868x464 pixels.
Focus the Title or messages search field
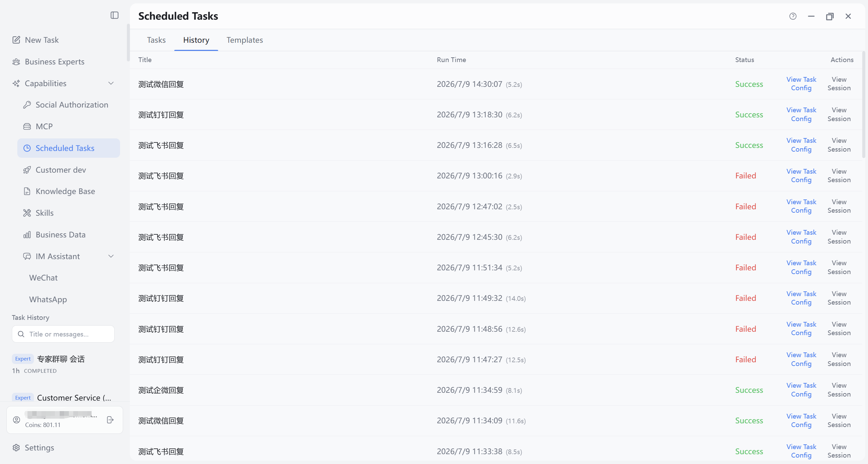[x=63, y=334]
